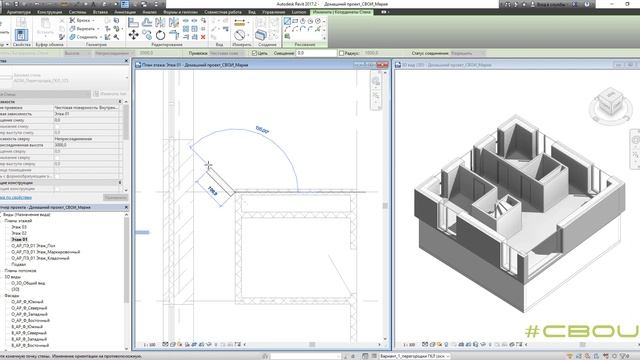Close the Project Browser panel
Screen dimensions: 640x360
pyautogui.click(x=126, y=207)
